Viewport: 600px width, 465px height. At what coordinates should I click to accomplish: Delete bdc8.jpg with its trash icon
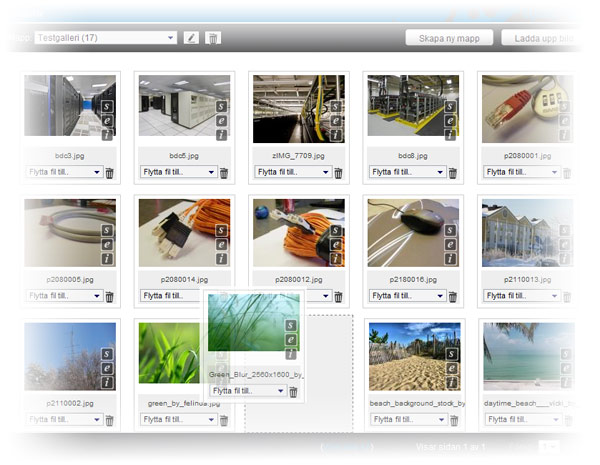click(453, 173)
